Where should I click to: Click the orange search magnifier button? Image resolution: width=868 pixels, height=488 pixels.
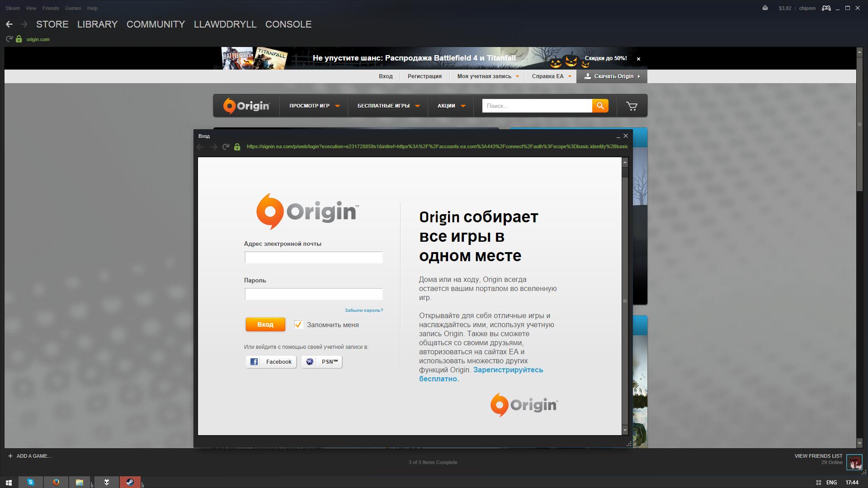tap(600, 106)
